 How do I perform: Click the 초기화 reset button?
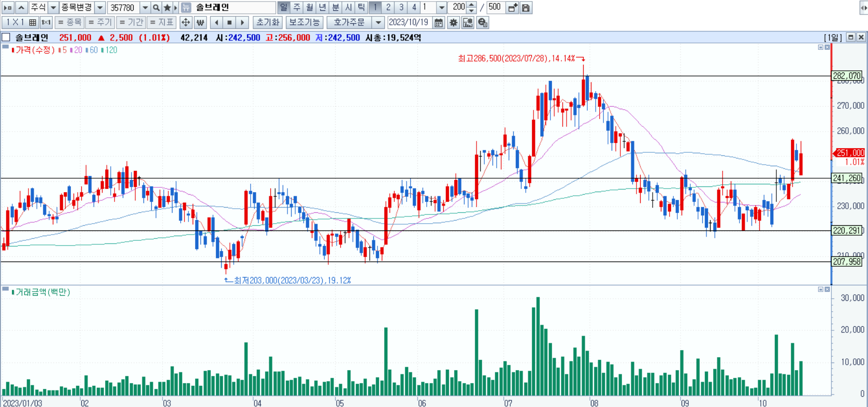point(268,23)
